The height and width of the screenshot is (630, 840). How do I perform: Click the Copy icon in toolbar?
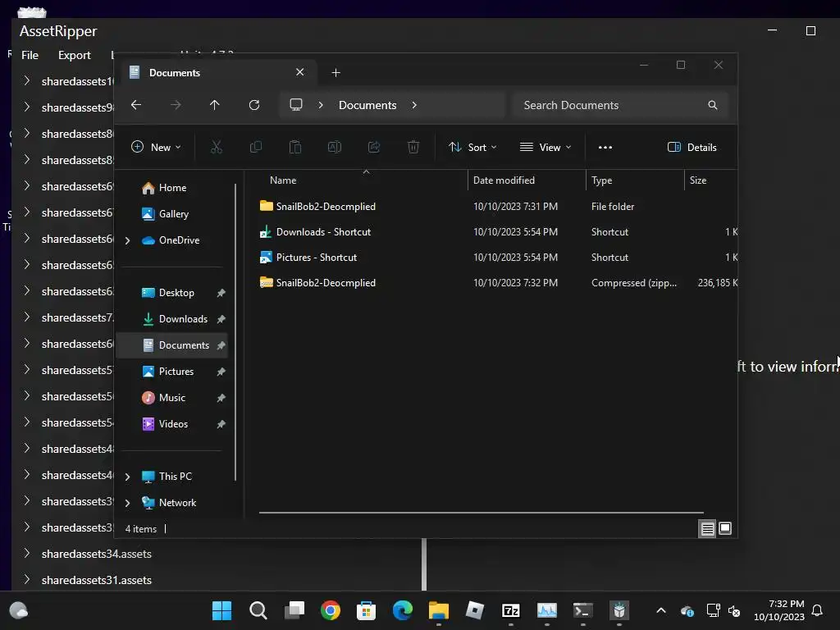(256, 148)
